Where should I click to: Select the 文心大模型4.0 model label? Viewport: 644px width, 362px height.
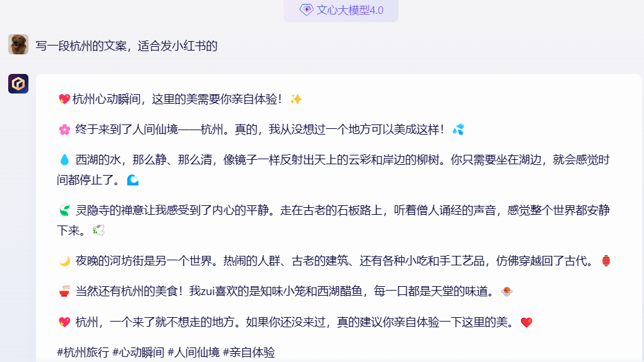[x=350, y=10]
